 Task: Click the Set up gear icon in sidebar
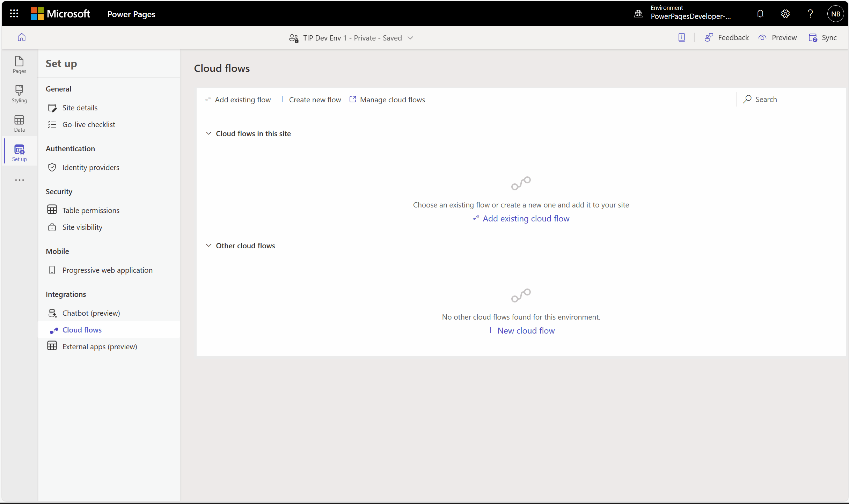[19, 151]
